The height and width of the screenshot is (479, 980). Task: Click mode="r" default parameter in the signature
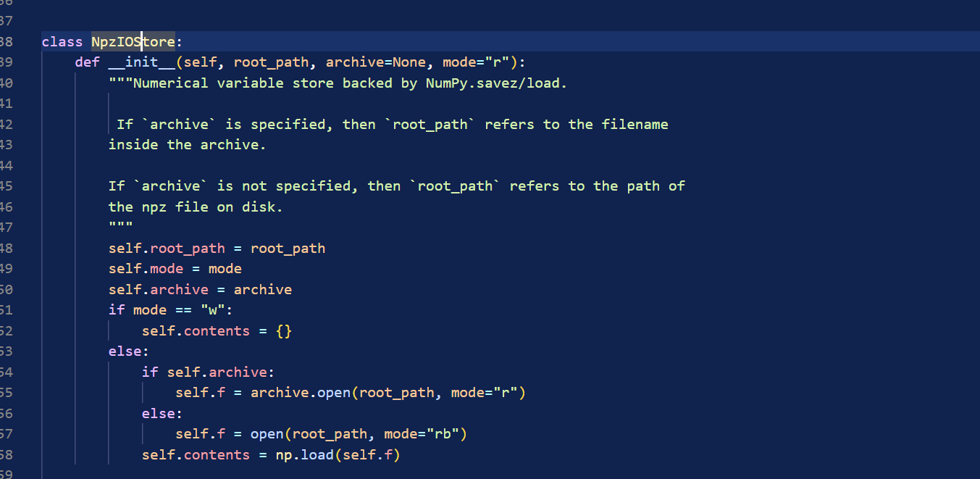pyautogui.click(x=477, y=62)
